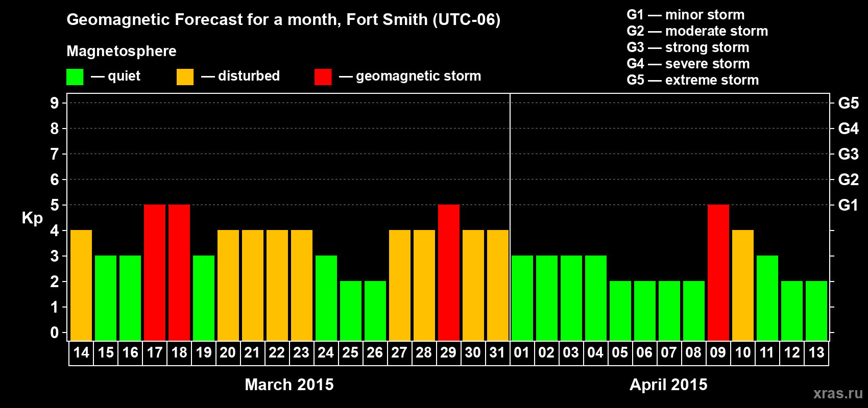Screen dimensions: 868x408
Task: Click the G1 right-axis label
Action: (x=849, y=205)
